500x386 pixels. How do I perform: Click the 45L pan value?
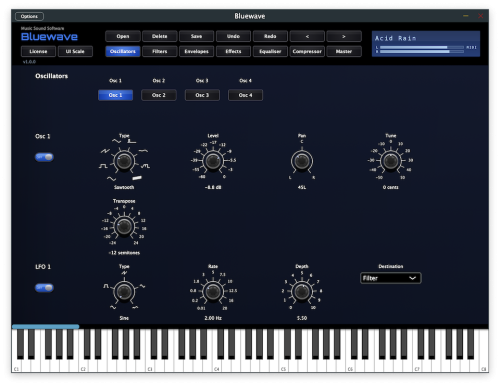pyautogui.click(x=302, y=187)
